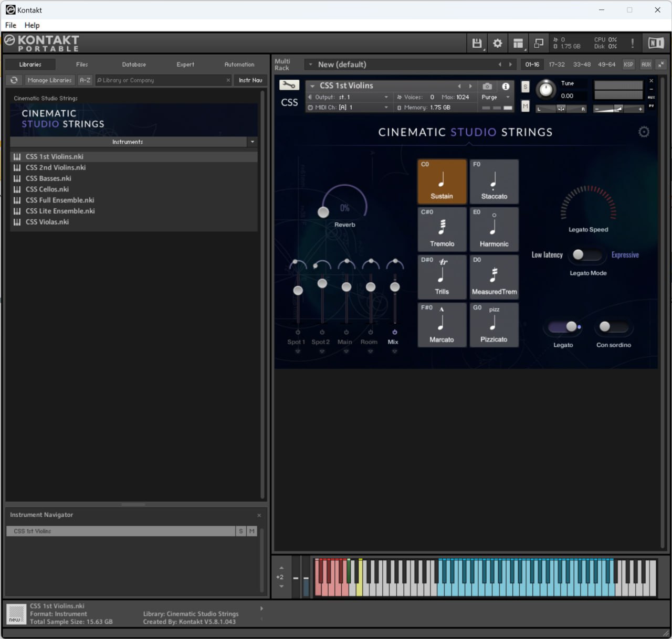
Task: Open the workspace layout menu
Action: [x=518, y=44]
